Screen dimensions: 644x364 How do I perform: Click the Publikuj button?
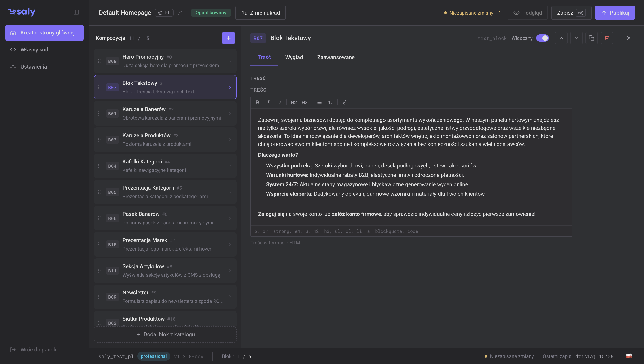(x=615, y=13)
